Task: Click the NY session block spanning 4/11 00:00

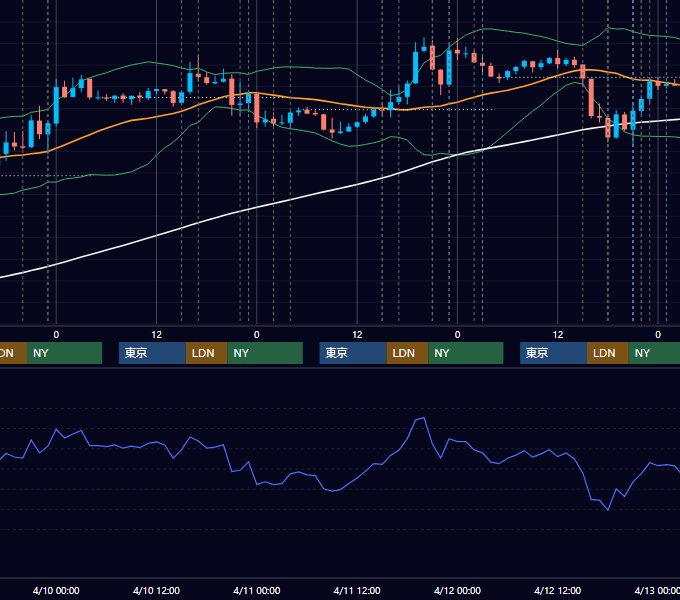Action: coord(265,353)
